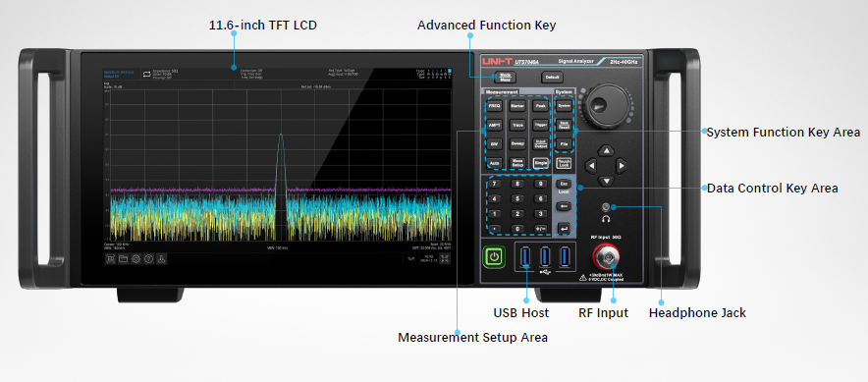Viewport: 868px width, 382px height.
Task: Tap the enter return-arrow key
Action: (564, 228)
